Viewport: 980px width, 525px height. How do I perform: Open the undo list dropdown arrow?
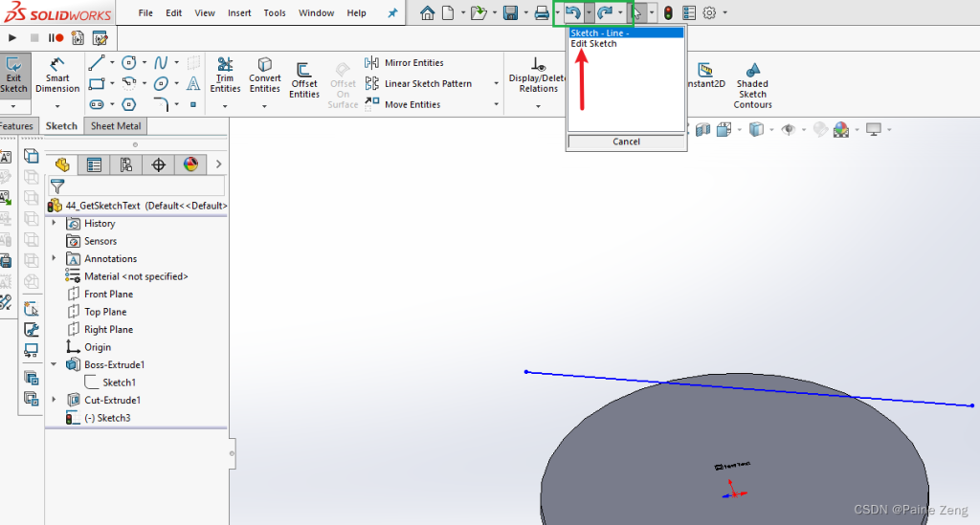(x=589, y=12)
